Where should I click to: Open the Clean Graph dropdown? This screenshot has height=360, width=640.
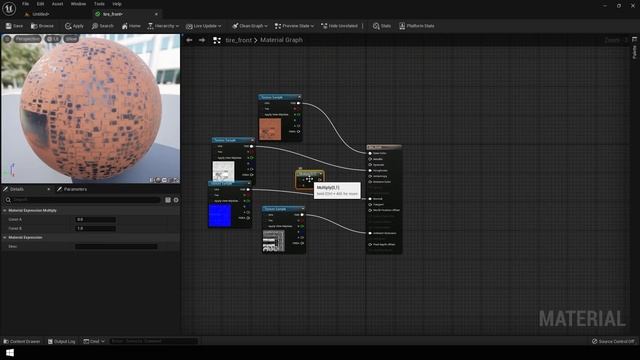coord(250,26)
